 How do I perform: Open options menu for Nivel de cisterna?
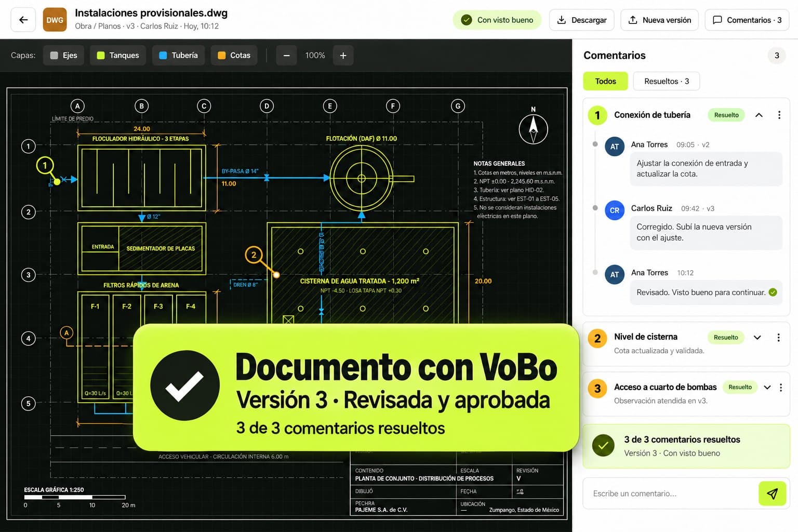point(778,337)
